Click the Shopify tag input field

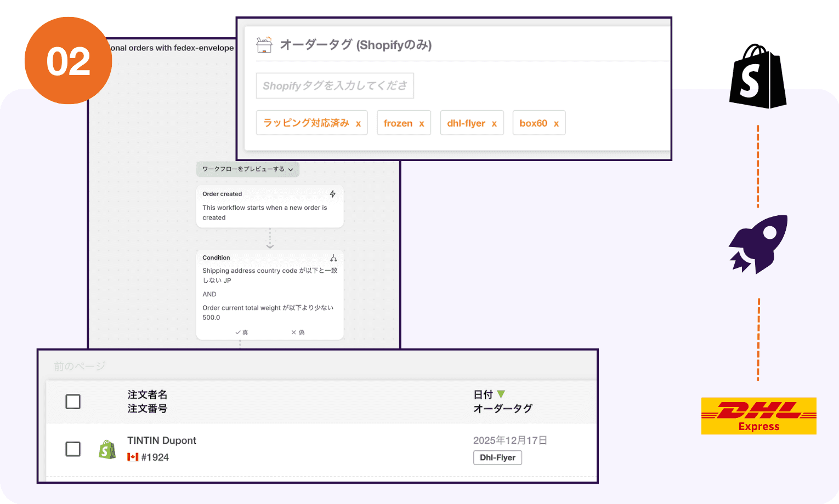(335, 85)
